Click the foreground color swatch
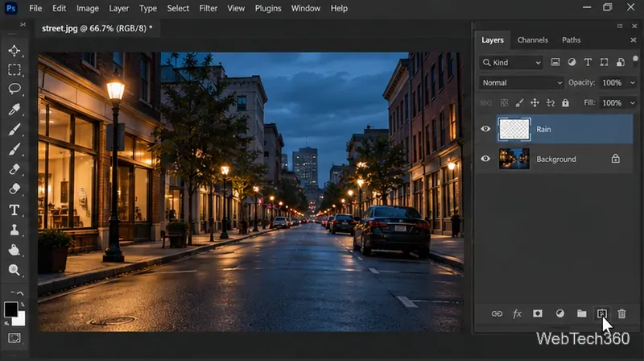644x361 pixels. tap(10, 309)
